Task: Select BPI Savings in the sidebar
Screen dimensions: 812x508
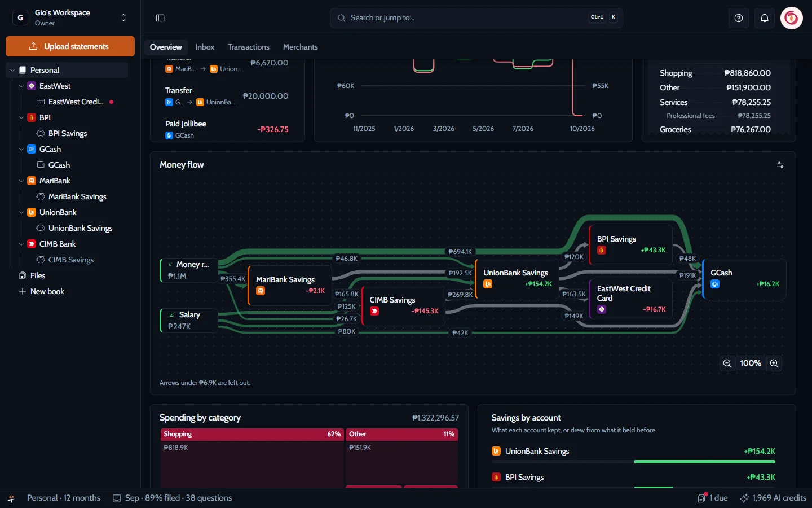Action: (x=68, y=133)
